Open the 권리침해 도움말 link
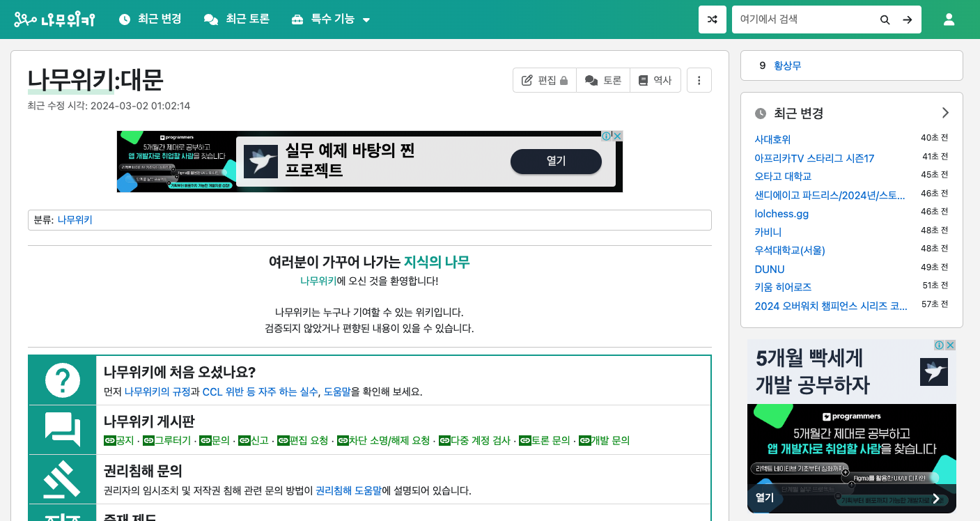Viewport: 980px width, 521px height. tap(349, 490)
